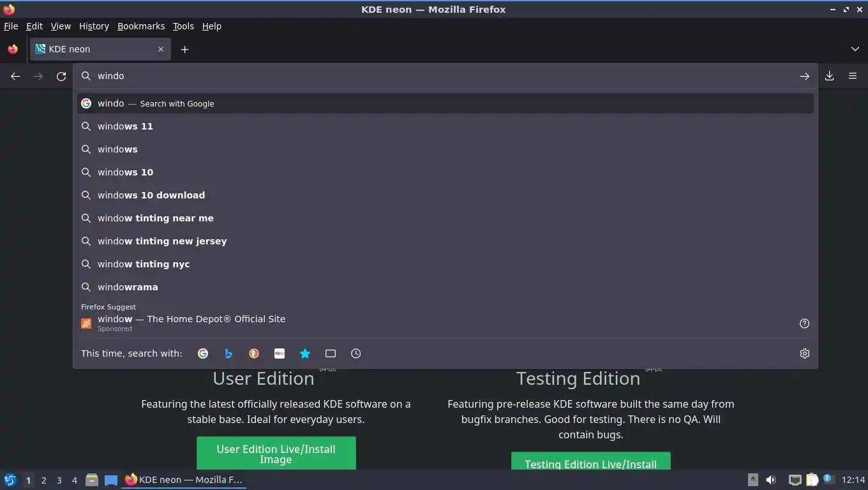Pick the 'windows 11' suggestion
Screen dimensions: 868x490
[445, 126]
